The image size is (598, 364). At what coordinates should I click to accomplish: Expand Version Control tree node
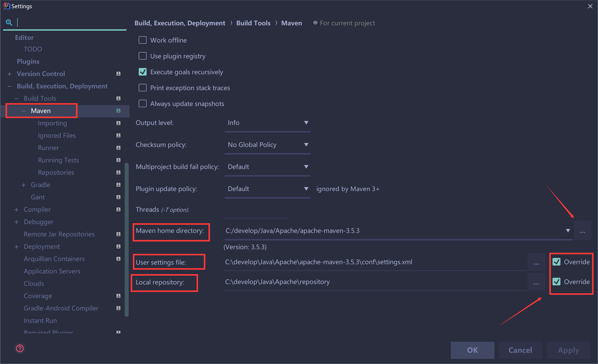(9, 74)
